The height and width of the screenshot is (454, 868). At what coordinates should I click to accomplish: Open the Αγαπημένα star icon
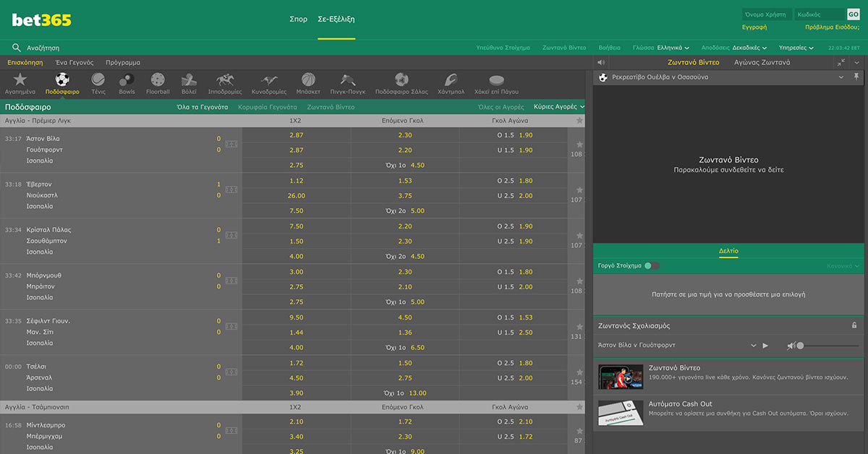click(20, 80)
